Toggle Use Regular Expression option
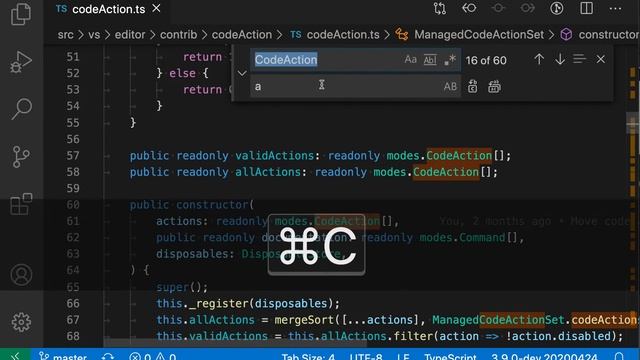Image resolution: width=640 pixels, height=360 pixels. (x=450, y=60)
